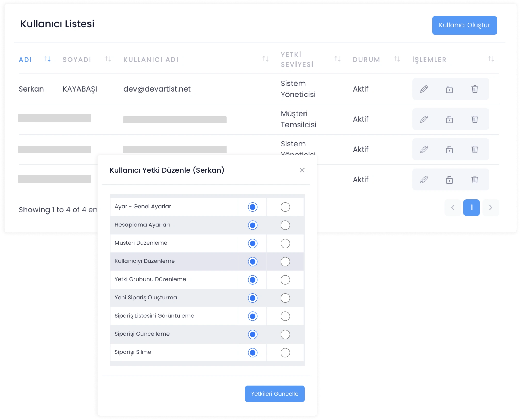Click the dev@devartist.net cell
This screenshot has height=420, width=520.
point(157,89)
